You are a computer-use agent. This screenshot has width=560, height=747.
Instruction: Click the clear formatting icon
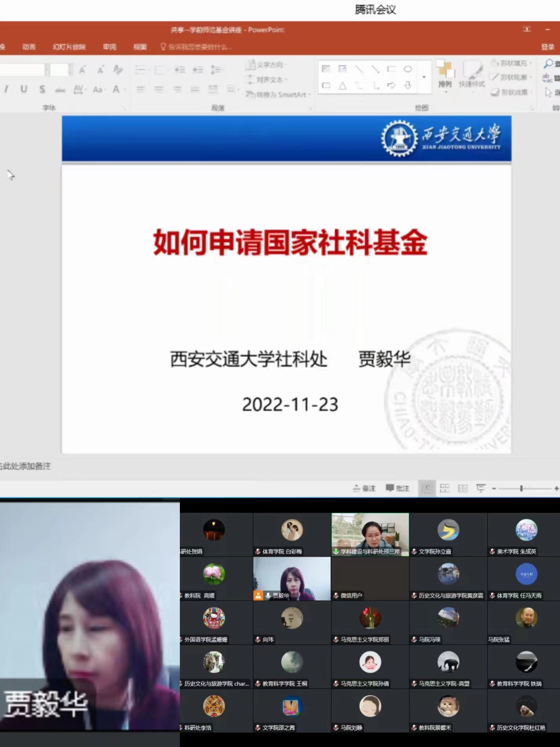pyautogui.click(x=117, y=70)
